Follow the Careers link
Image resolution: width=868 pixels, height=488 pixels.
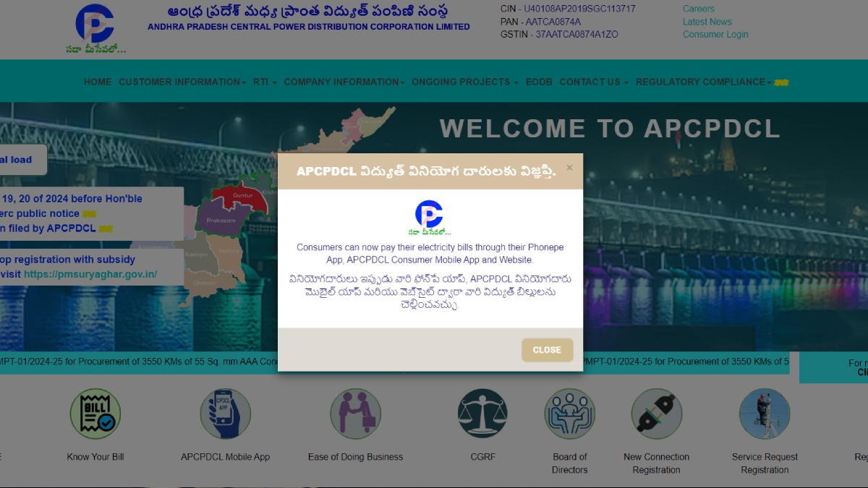click(x=698, y=9)
